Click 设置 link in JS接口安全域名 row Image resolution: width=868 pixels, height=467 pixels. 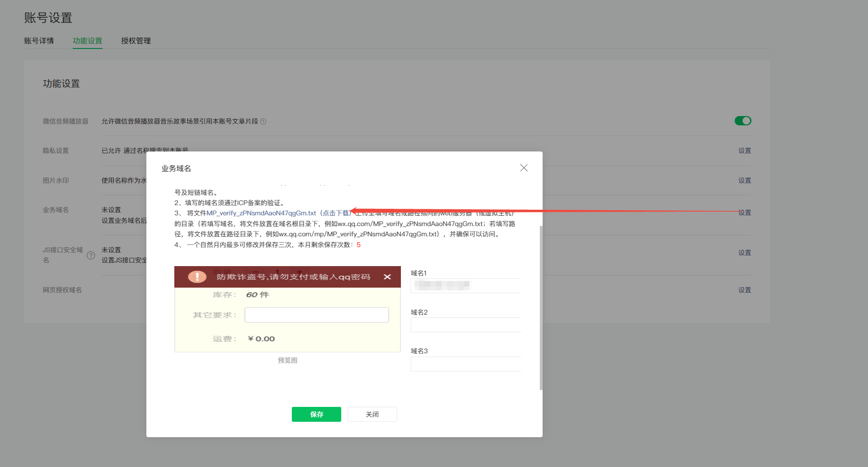click(744, 253)
